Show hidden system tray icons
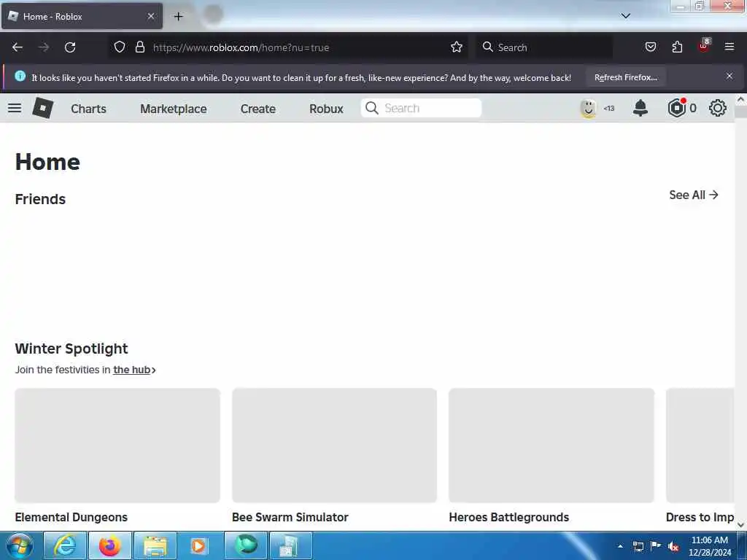This screenshot has height=560, width=747. tap(620, 546)
